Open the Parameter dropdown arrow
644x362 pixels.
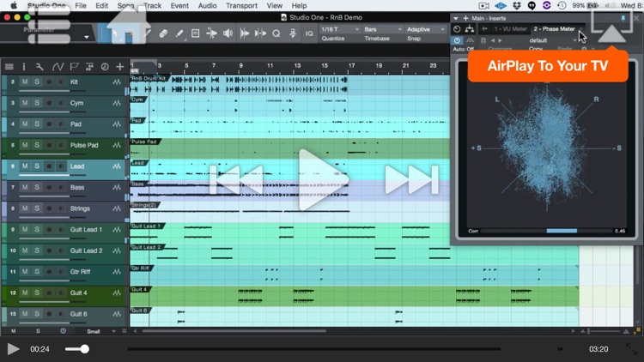(x=86, y=37)
